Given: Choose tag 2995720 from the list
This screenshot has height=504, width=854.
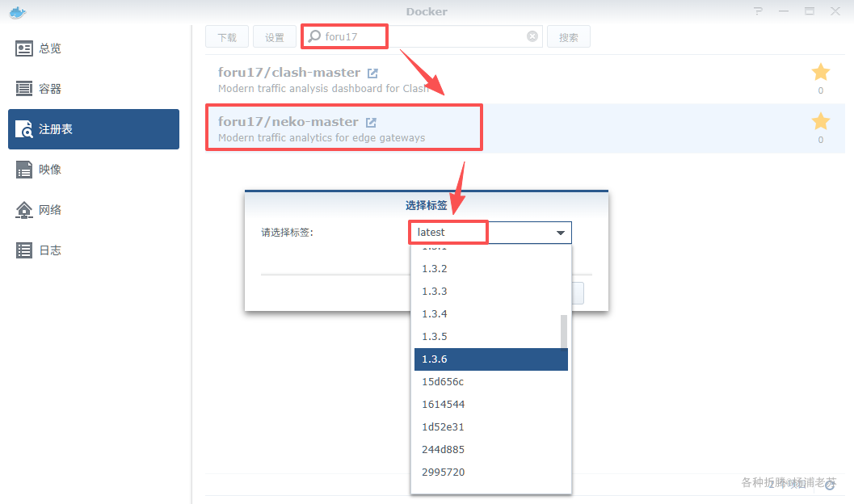Looking at the screenshot, I should pyautogui.click(x=490, y=472).
